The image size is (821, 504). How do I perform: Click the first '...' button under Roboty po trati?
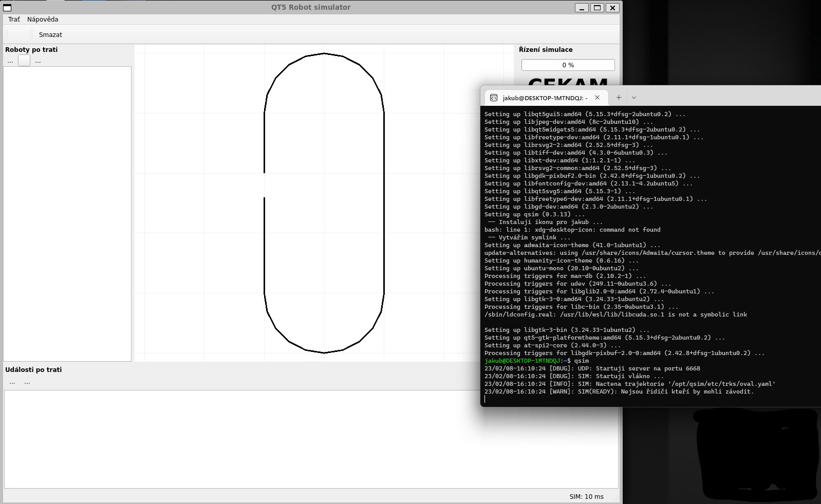click(10, 61)
